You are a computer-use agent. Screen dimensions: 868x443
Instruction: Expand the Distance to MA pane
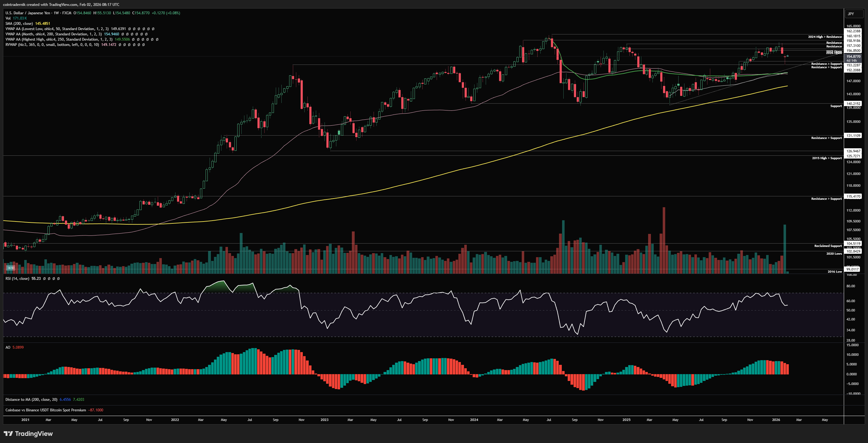pyautogui.click(x=31, y=400)
